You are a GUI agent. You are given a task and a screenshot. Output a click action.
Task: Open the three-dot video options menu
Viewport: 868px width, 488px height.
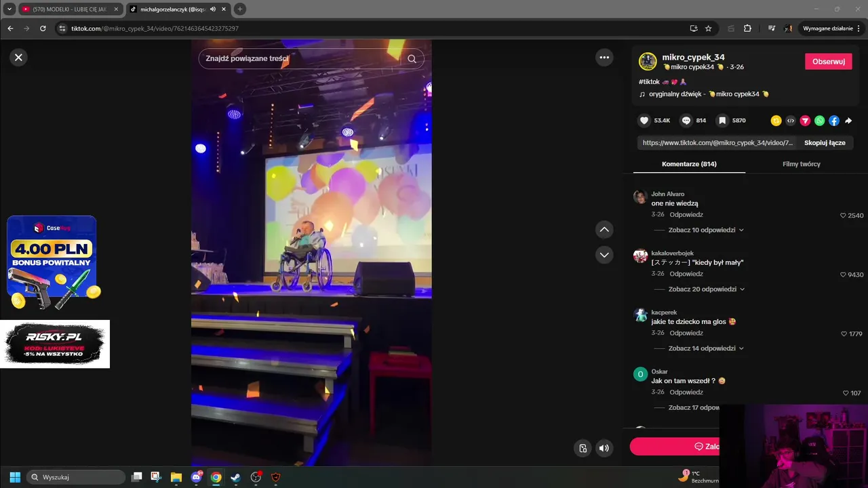[x=604, y=58]
